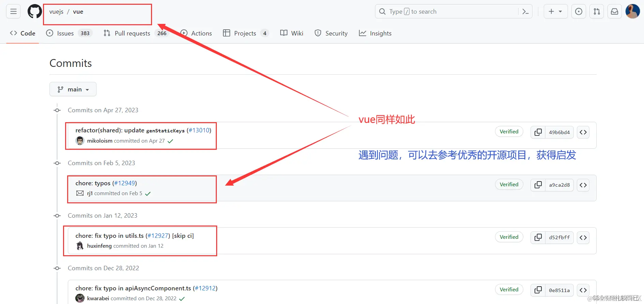Open the hamburger navigation menu
This screenshot has height=304, width=644.
point(13,12)
